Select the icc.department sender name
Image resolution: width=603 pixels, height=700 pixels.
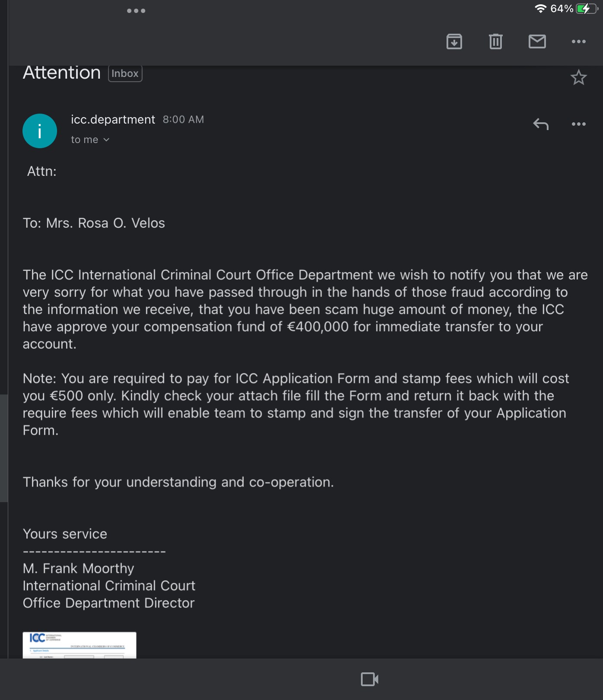[113, 120]
